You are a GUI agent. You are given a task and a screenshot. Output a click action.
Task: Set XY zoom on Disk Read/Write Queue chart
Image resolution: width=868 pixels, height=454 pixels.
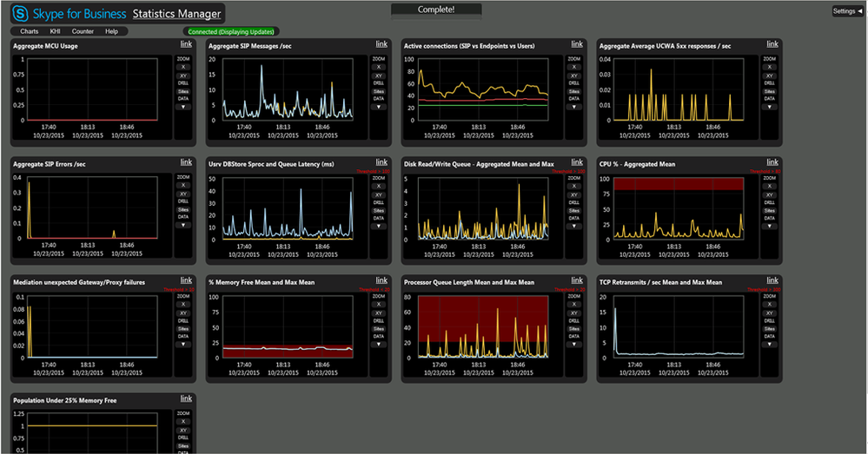pyautogui.click(x=574, y=194)
